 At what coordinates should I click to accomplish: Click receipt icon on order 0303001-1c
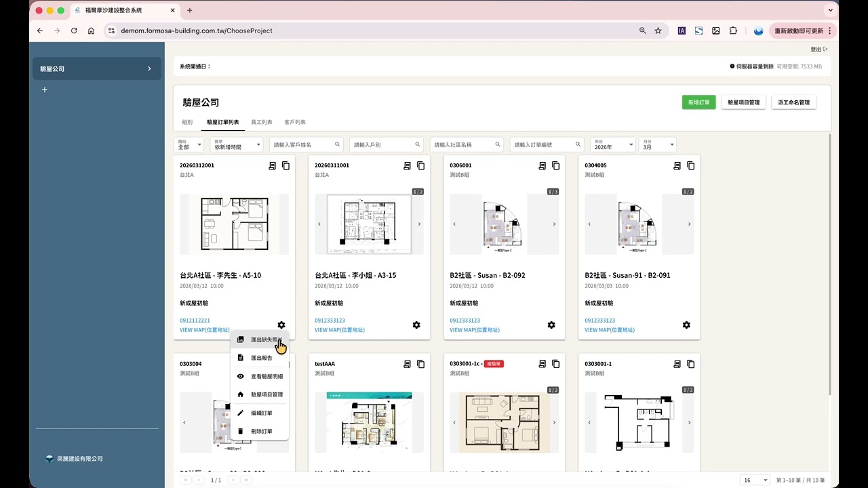(542, 364)
